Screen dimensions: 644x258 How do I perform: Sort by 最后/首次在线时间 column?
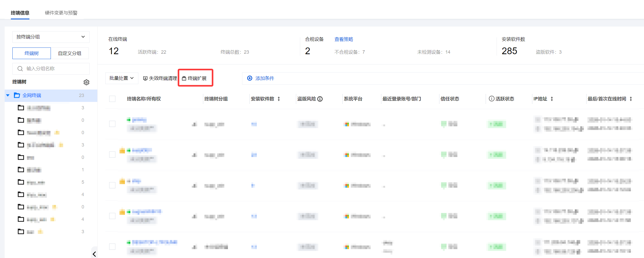click(631, 99)
